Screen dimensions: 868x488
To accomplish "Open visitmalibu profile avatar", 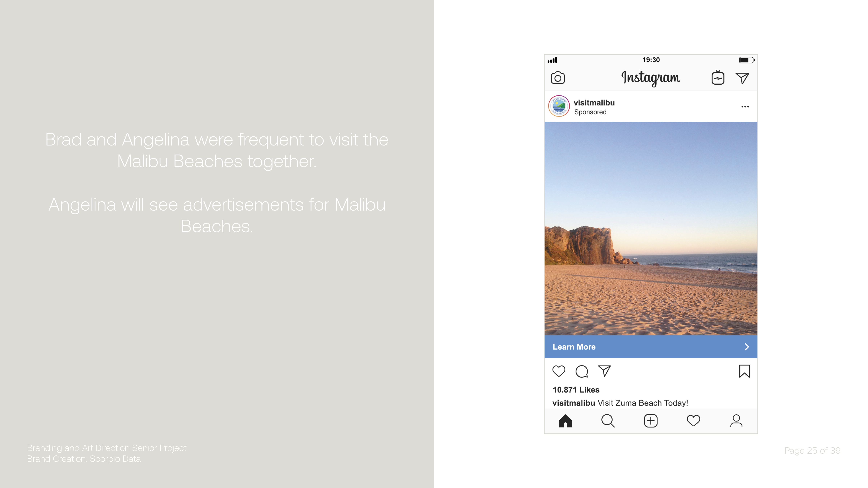I will pos(559,106).
